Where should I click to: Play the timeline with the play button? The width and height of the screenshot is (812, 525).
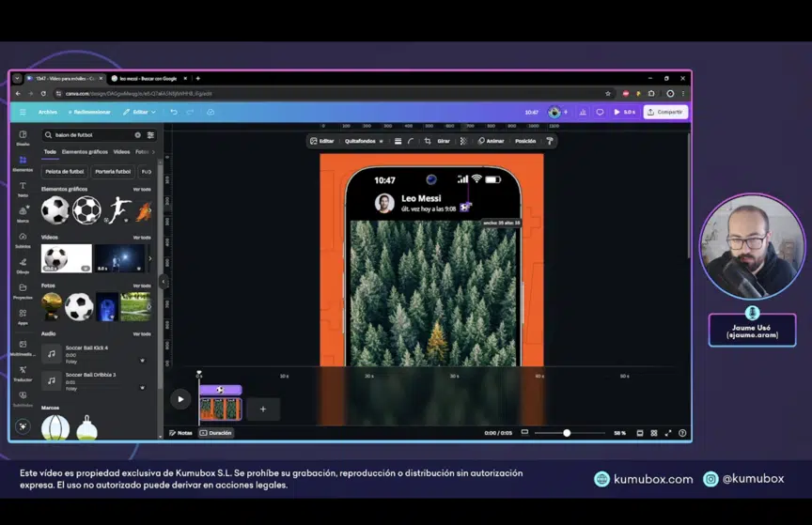[x=180, y=399]
